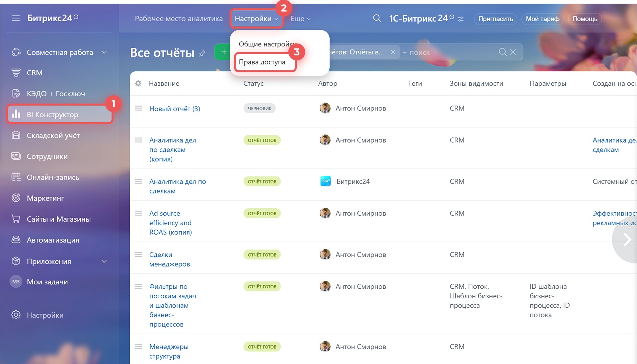
Task: Select Права доступа from the dropdown menu
Action: (262, 62)
